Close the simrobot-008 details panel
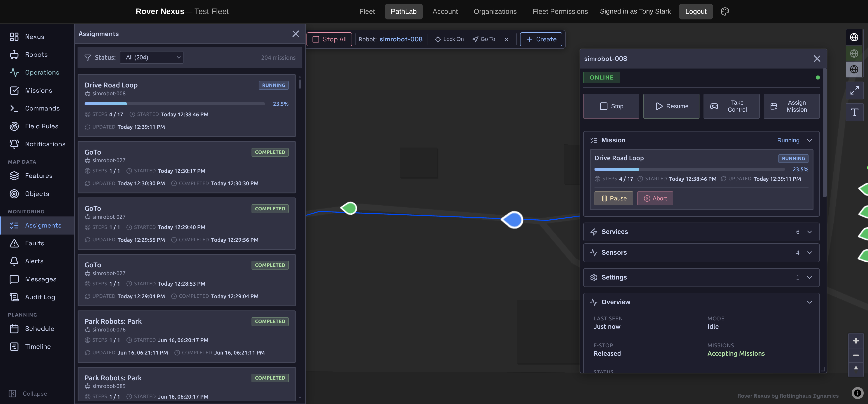This screenshot has width=868, height=404. (817, 59)
